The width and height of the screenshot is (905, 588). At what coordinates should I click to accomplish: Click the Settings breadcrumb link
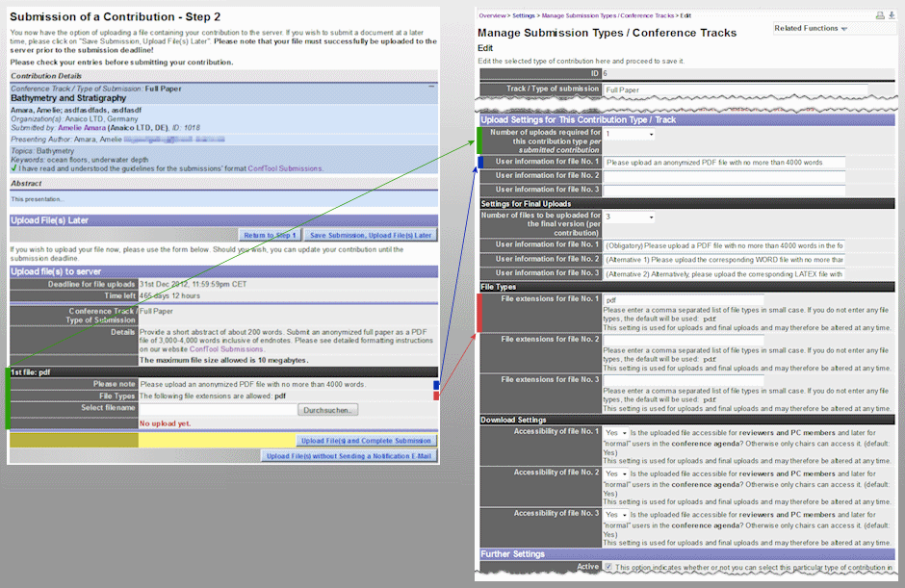pos(524,15)
